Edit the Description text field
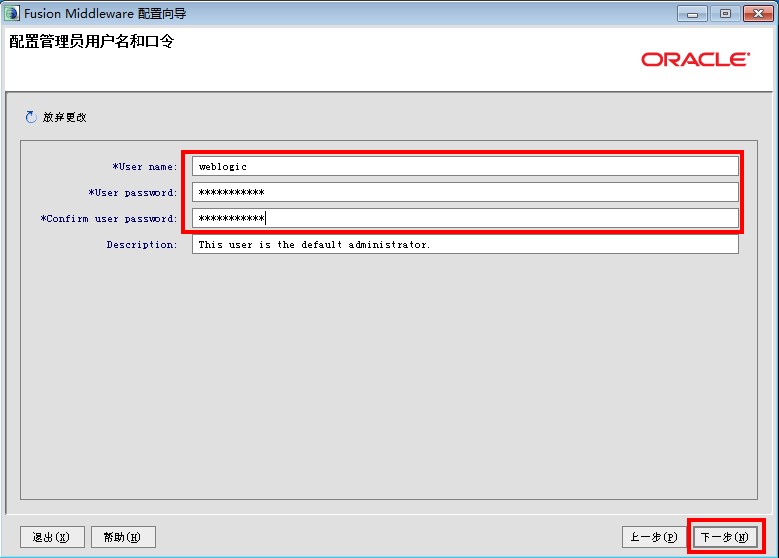This screenshot has height=558, width=779. pos(465,244)
